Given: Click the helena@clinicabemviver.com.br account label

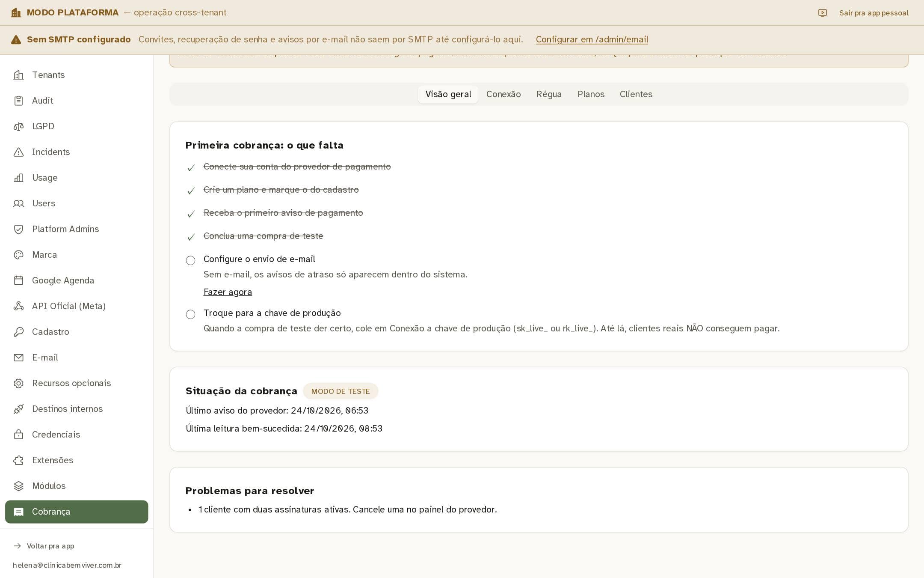Looking at the screenshot, I should pos(67,565).
